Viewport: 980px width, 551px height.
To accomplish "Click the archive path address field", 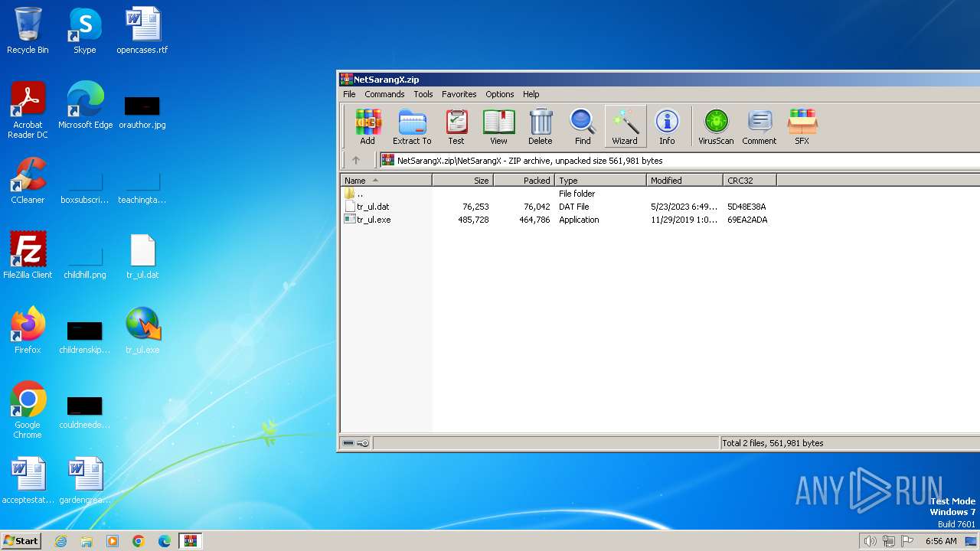I will 680,161.
